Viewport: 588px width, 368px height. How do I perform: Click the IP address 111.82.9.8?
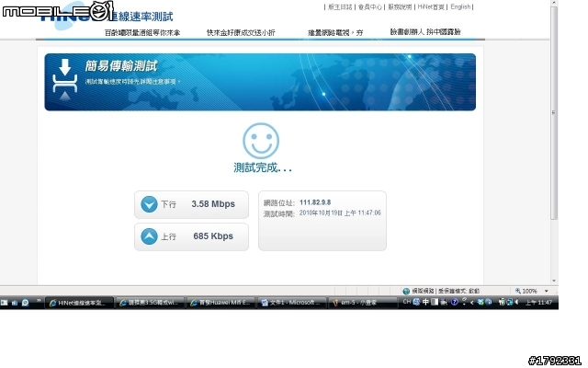[315, 202]
